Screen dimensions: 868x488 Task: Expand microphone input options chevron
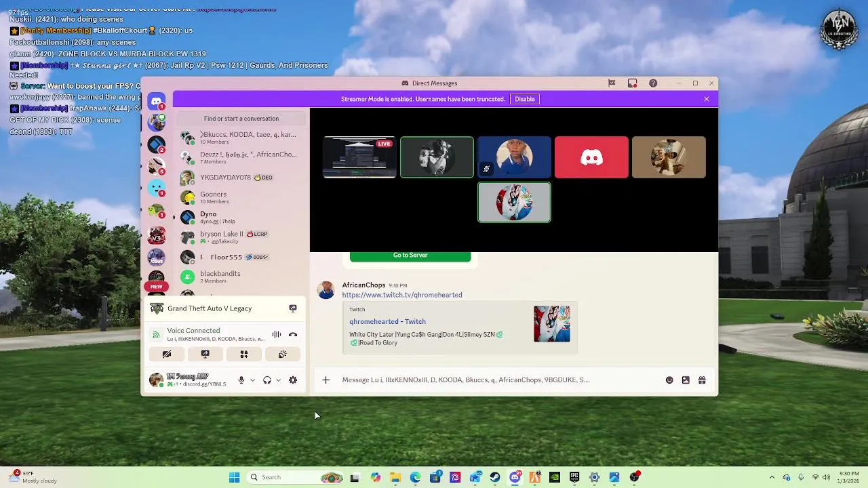click(252, 380)
